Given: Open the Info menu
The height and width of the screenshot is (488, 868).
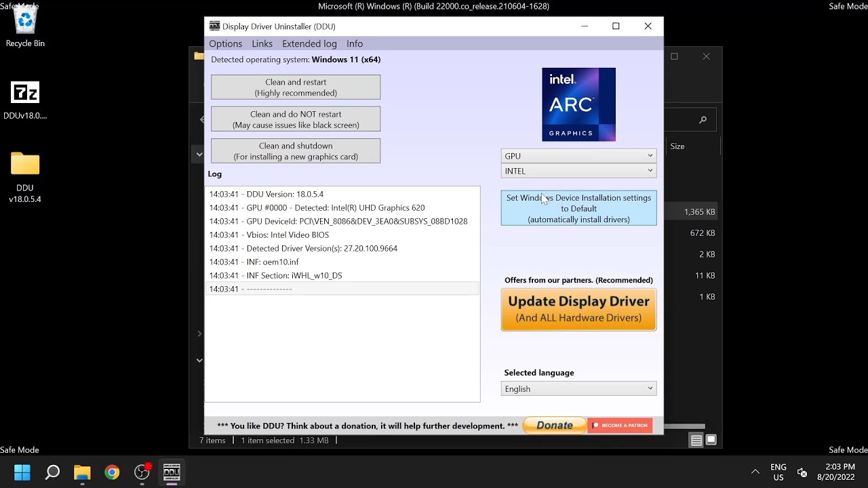Looking at the screenshot, I should pos(355,43).
